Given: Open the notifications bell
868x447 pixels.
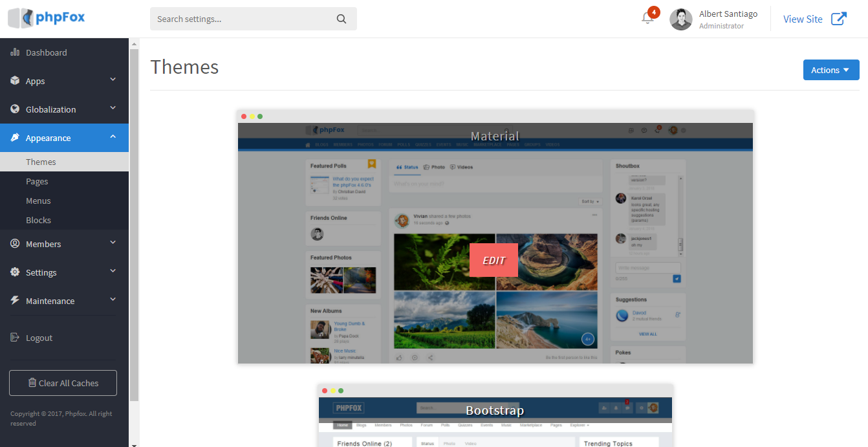Looking at the screenshot, I should point(648,18).
